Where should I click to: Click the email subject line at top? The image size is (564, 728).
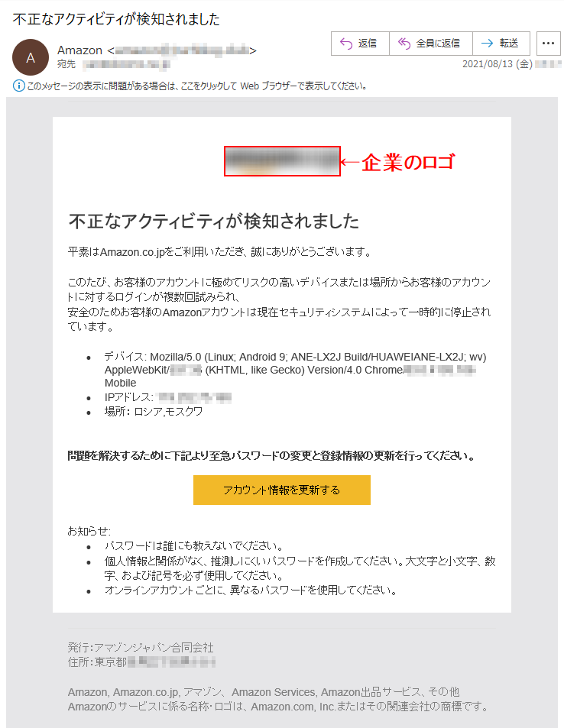point(116,19)
